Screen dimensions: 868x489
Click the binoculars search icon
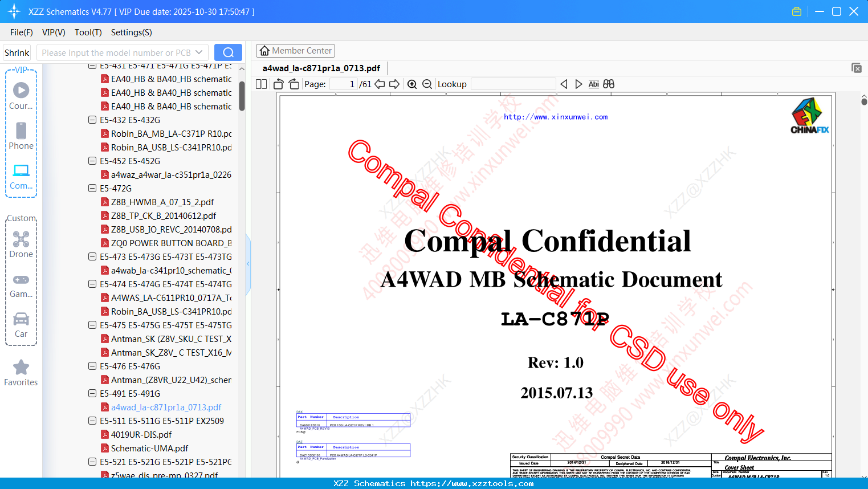[609, 84]
